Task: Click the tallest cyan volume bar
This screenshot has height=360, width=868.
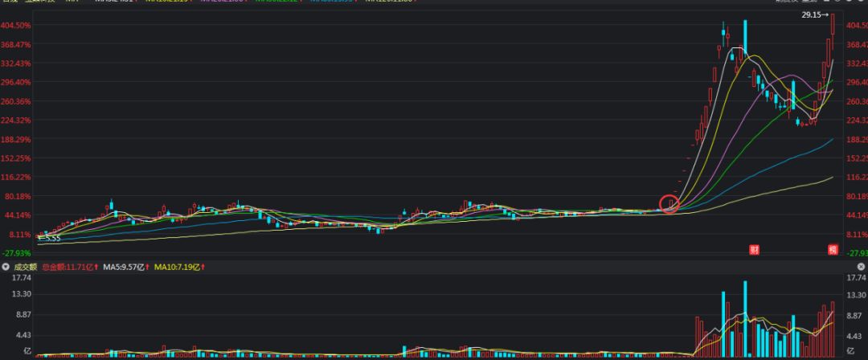Action: [x=745, y=318]
